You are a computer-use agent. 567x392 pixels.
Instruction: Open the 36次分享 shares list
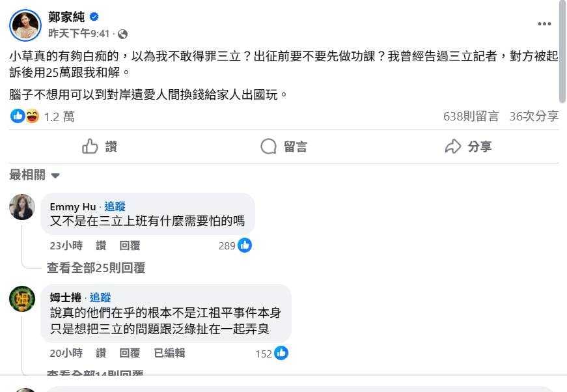[534, 116]
